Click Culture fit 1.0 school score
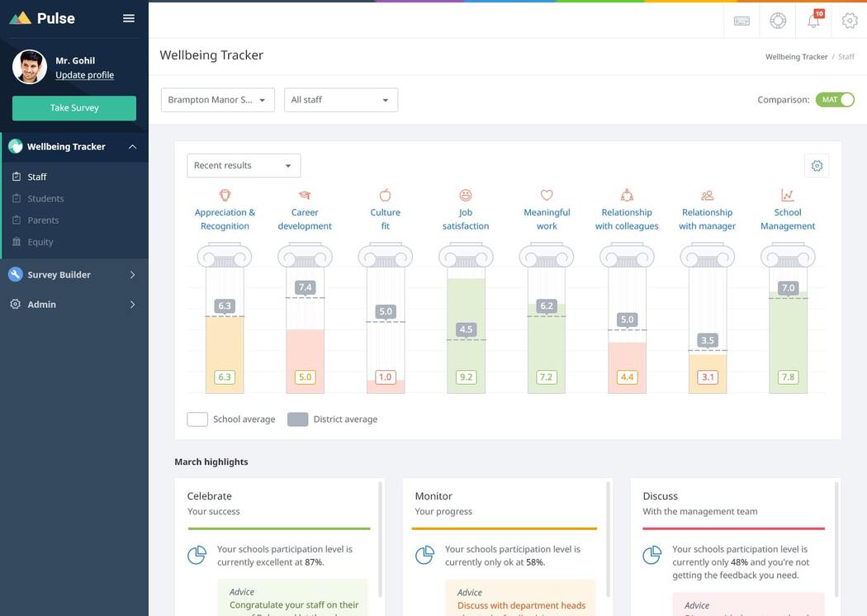Viewport: 867px width, 616px height. click(386, 377)
